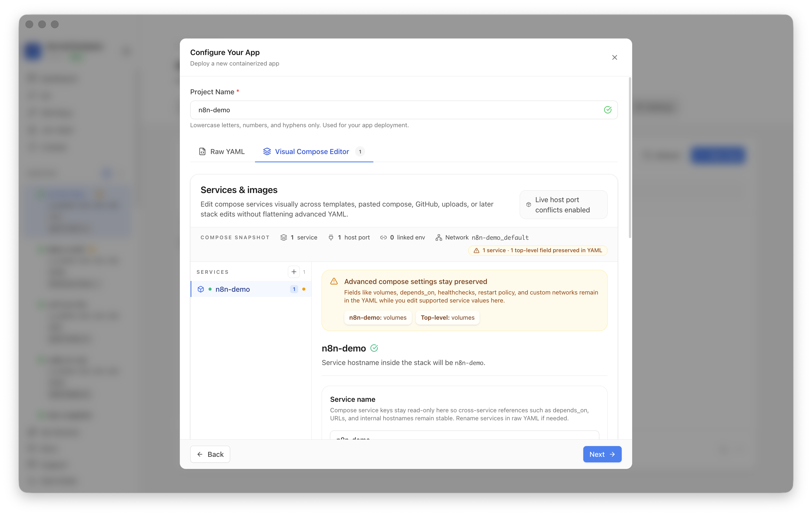The image size is (812, 516).
Task: Click the Advanced compose settings warning icon
Action: [334, 282]
